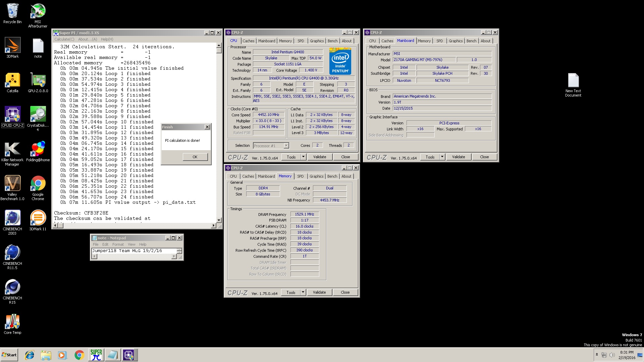644x362 pixels.
Task: Open CPUID CPU-Z desktop icon
Action: (12, 117)
